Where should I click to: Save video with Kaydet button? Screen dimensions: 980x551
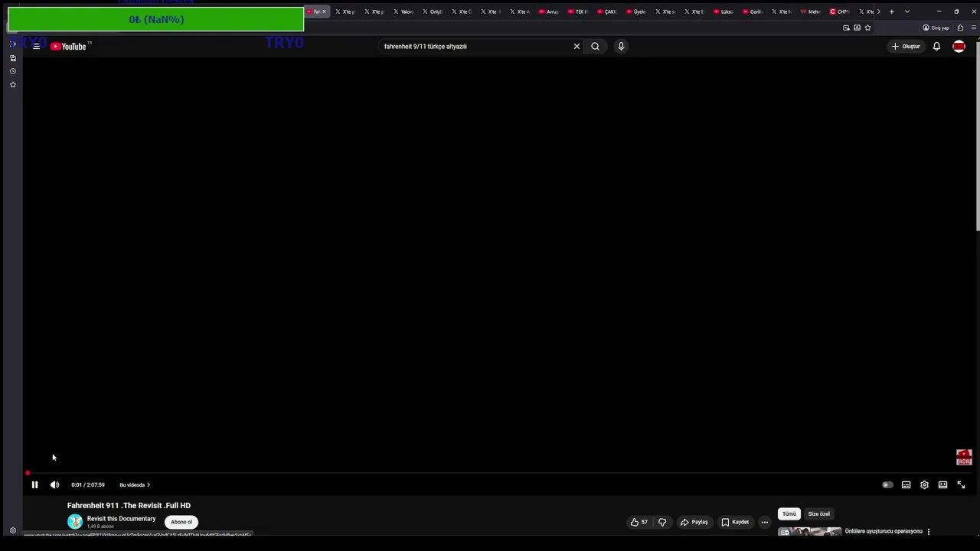point(735,522)
